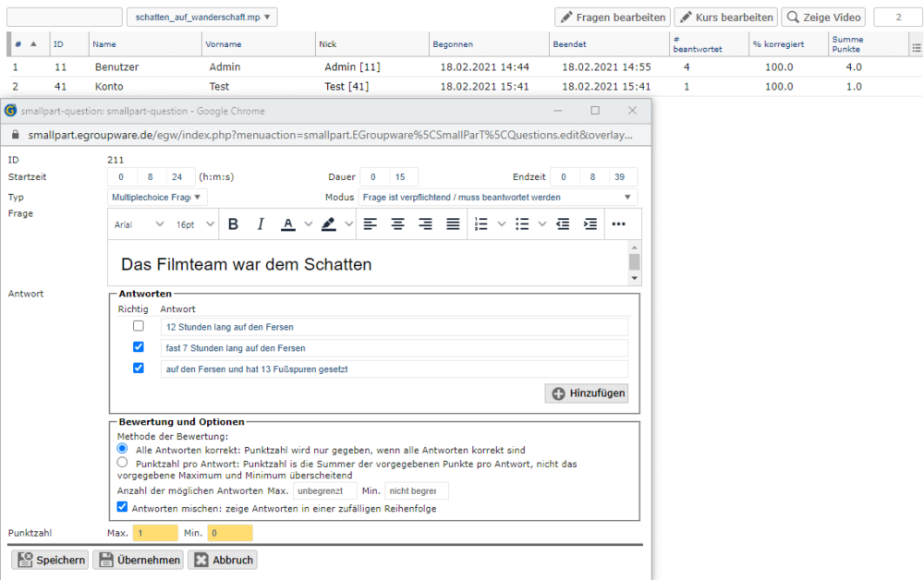Open the font size 16pt dropdown
This screenshot has width=924, height=580.
pyautogui.click(x=196, y=224)
